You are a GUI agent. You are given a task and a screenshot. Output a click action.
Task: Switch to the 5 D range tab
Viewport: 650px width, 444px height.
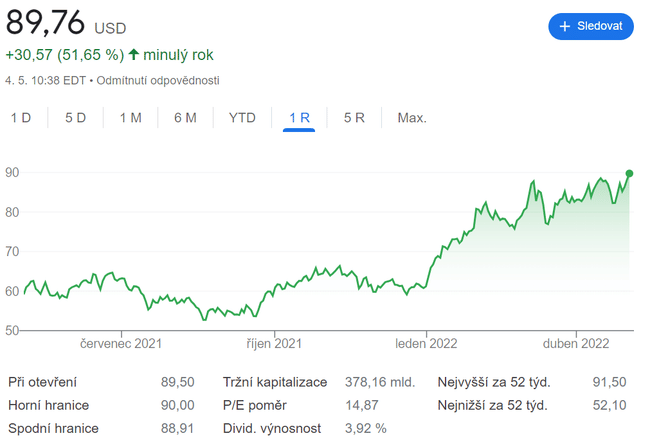point(76,118)
